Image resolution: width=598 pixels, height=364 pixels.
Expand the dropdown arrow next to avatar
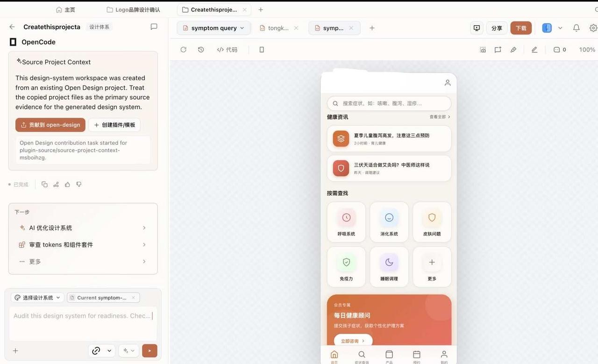(560, 28)
